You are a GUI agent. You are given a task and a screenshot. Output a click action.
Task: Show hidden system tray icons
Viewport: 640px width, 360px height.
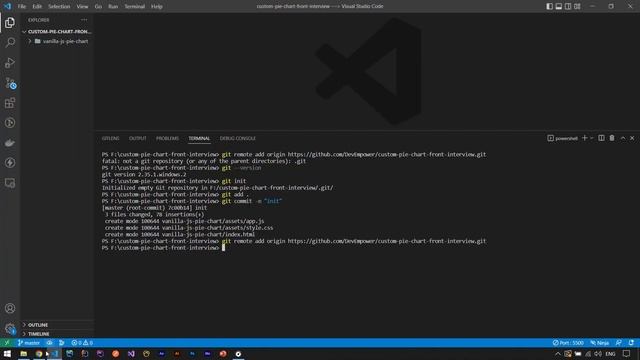(x=558, y=354)
